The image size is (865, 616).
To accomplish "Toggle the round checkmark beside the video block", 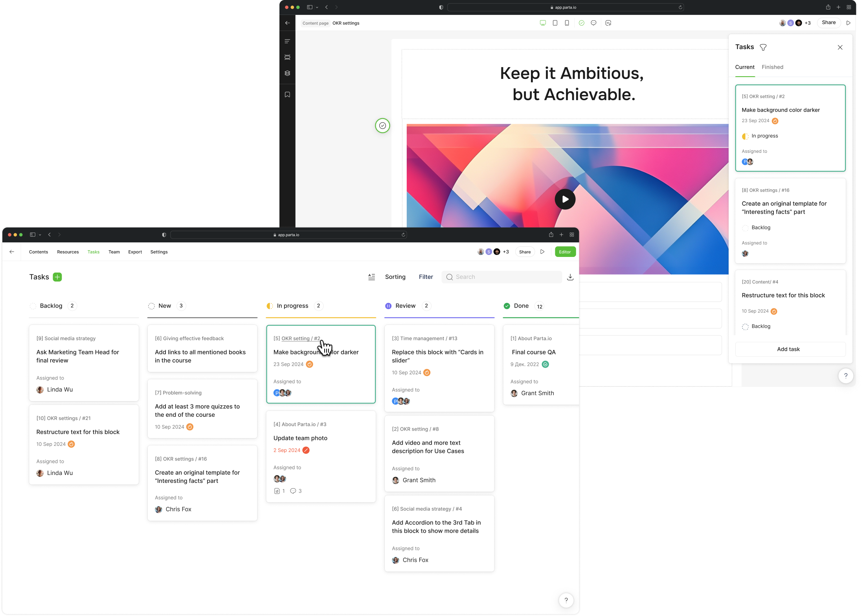I will [x=382, y=126].
